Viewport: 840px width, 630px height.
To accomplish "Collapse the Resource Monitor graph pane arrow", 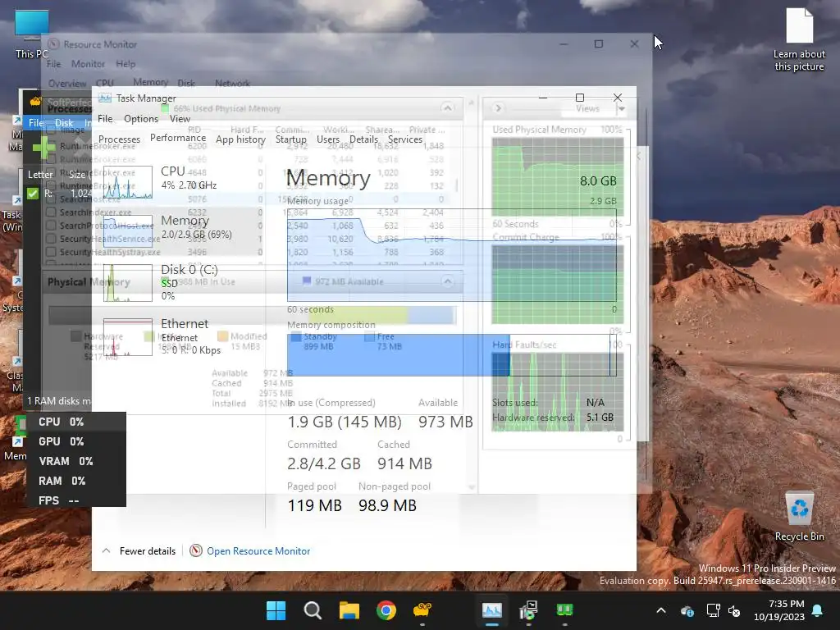I will point(498,108).
